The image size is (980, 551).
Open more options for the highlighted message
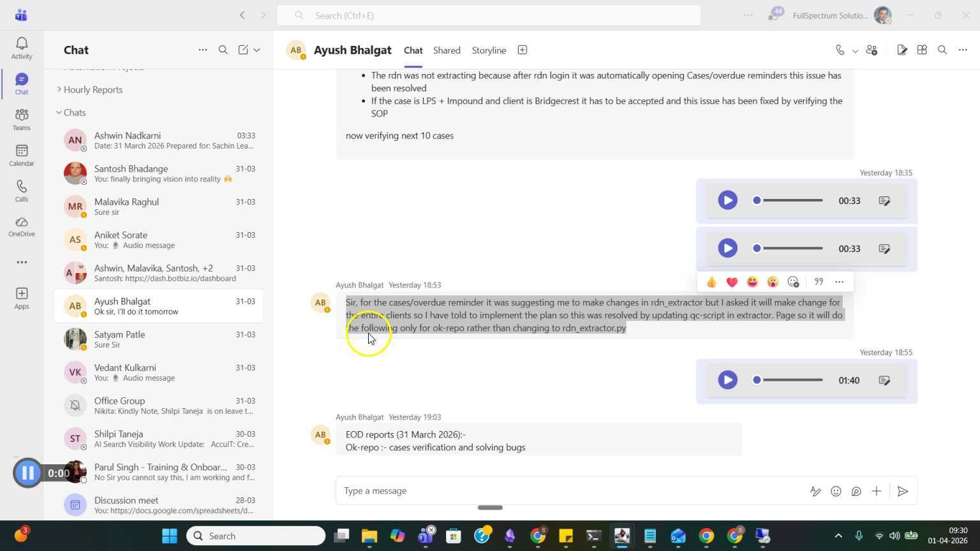coord(839,282)
